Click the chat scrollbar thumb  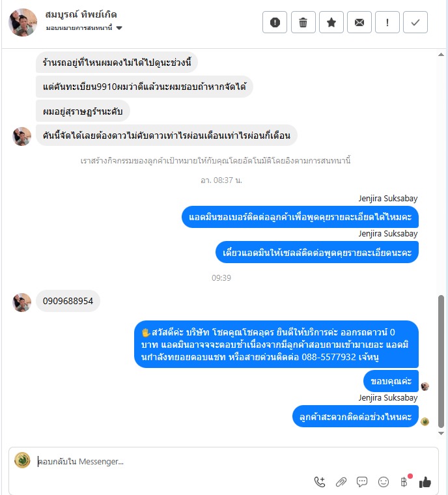441,361
